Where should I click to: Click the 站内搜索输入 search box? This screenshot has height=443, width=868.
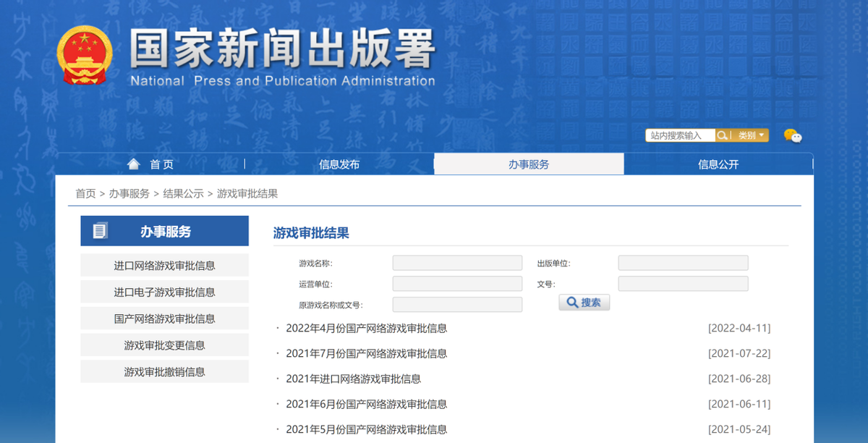680,135
